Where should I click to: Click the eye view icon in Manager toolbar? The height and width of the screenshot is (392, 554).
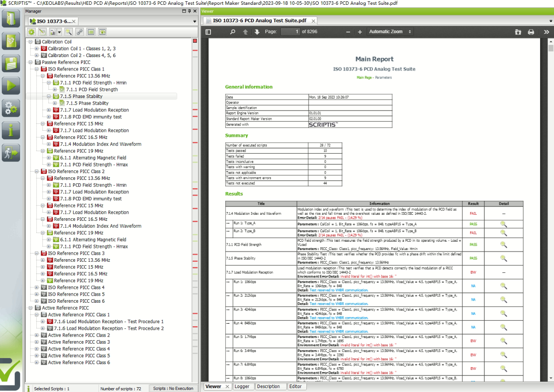pos(102,32)
